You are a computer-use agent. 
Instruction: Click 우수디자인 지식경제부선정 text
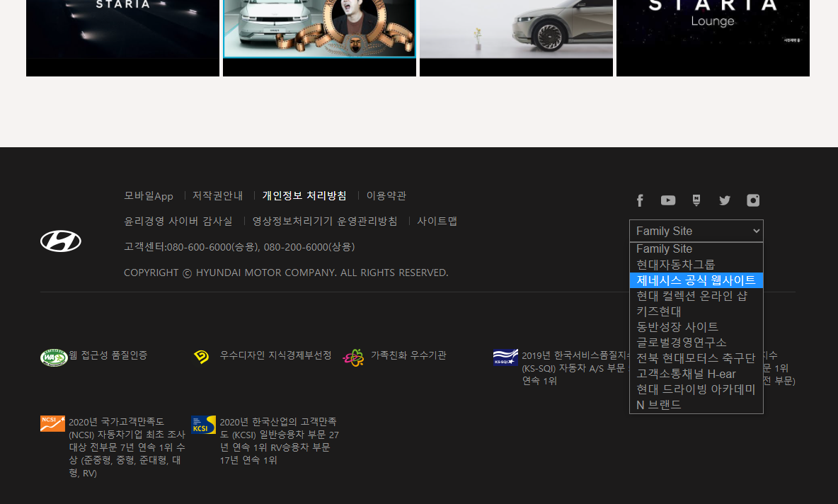(x=276, y=355)
